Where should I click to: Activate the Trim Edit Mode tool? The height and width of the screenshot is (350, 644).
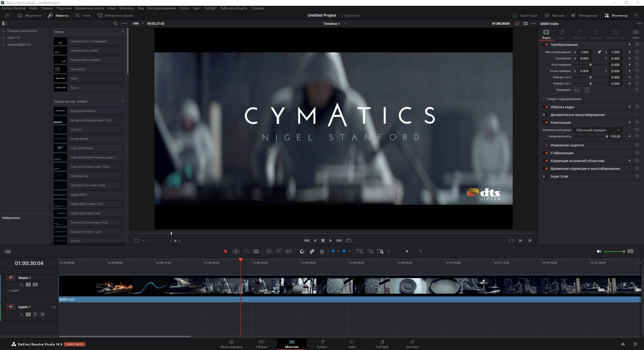pos(236,251)
